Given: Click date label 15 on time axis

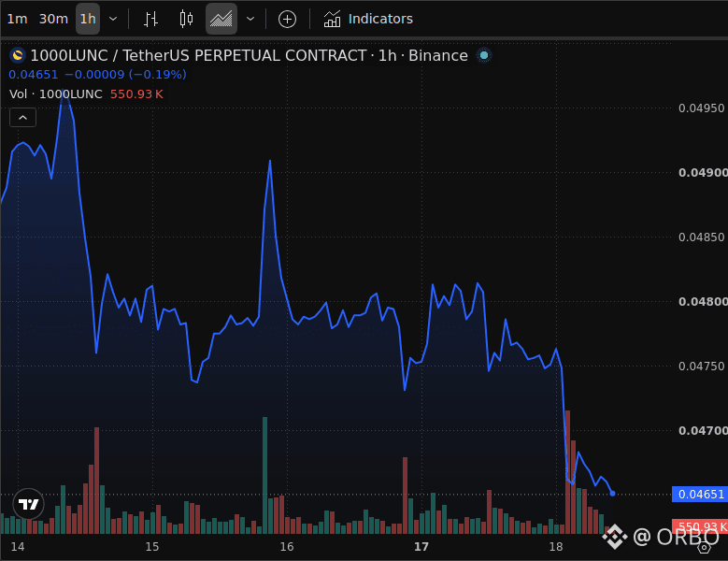Looking at the screenshot, I should pyautogui.click(x=151, y=547).
